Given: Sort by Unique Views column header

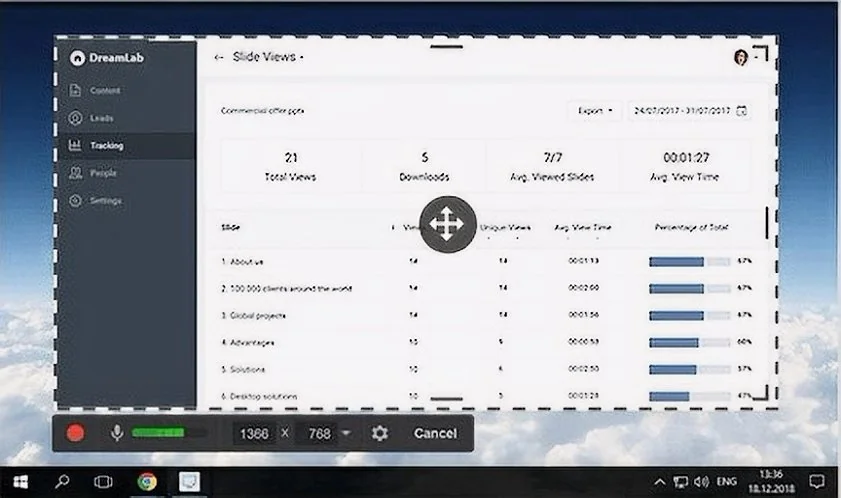Looking at the screenshot, I should point(505,228).
